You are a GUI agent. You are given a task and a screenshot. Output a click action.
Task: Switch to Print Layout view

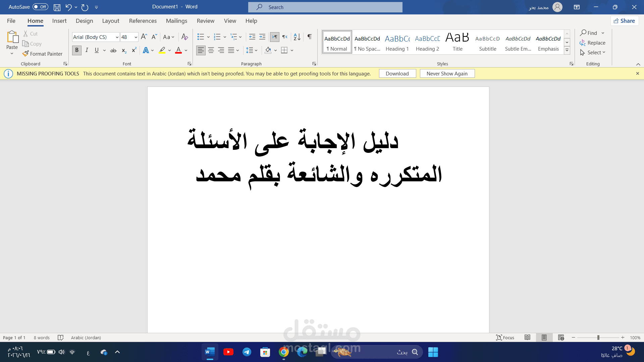click(544, 338)
